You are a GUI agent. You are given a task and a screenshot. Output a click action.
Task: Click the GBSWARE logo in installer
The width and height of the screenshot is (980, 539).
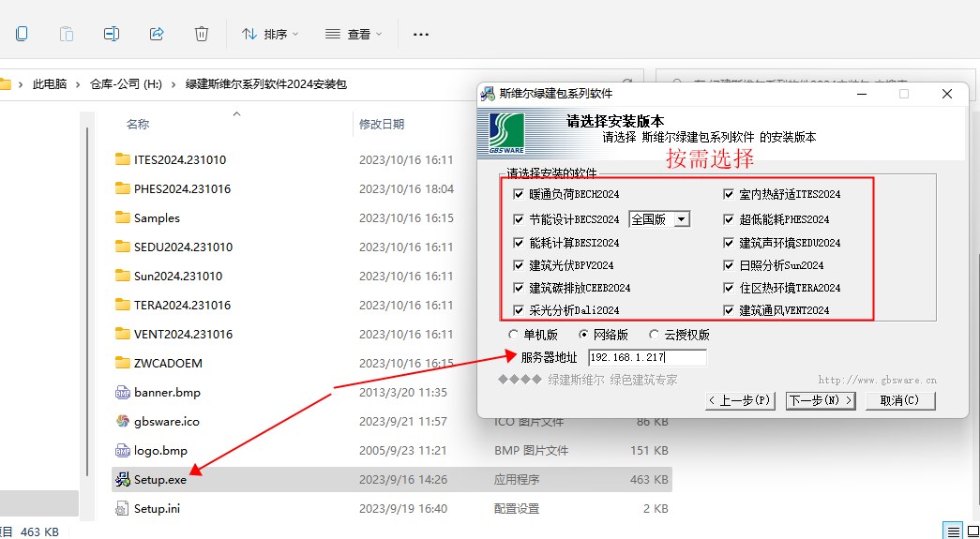coord(506,133)
